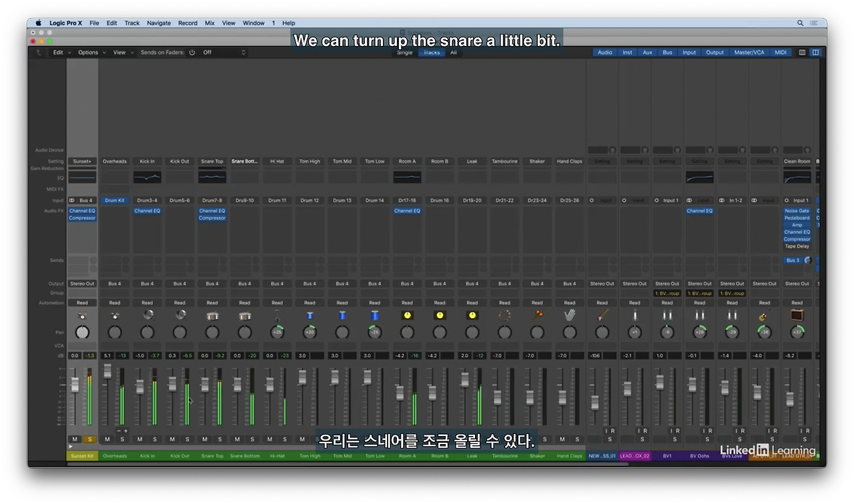Click the wide mixer view icon
The width and height of the screenshot is (854, 504).
click(815, 52)
